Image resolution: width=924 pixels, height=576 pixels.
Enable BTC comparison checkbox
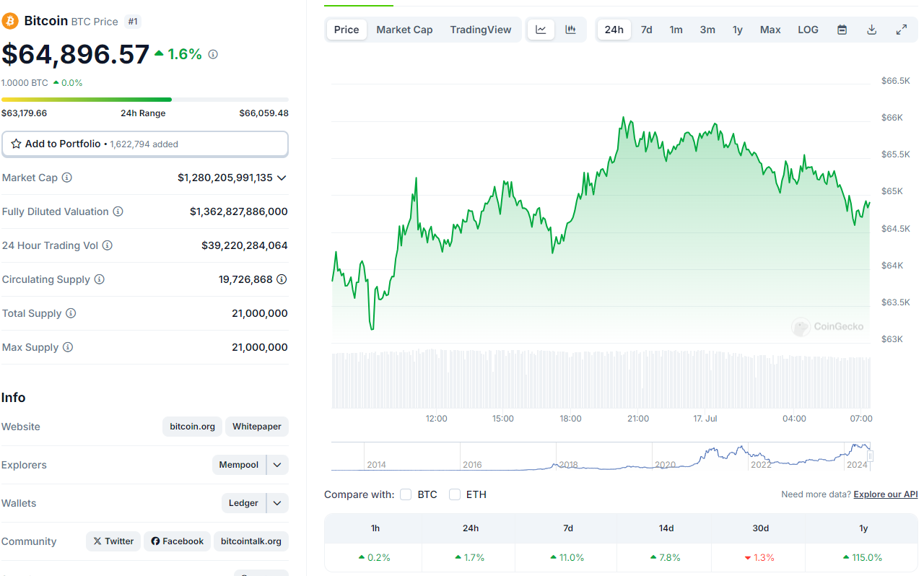point(406,494)
